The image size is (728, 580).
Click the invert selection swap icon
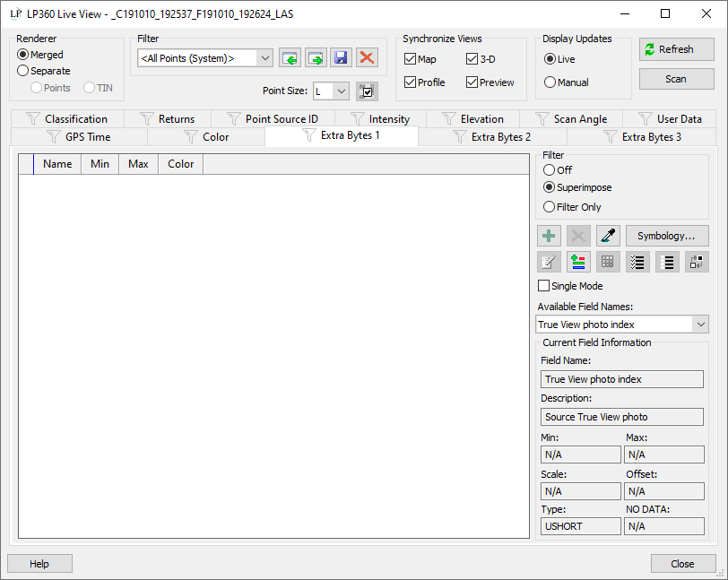click(697, 262)
